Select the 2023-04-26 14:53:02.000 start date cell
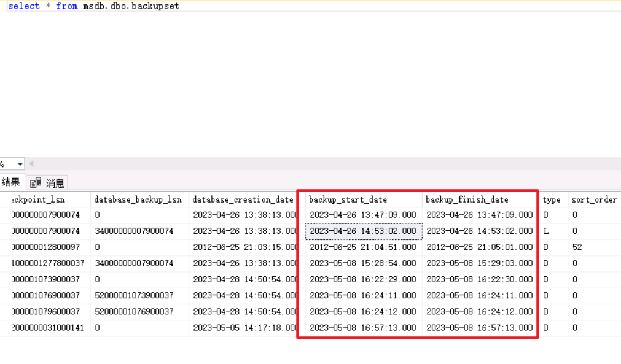Image resolution: width=621 pixels, height=364 pixels. click(x=364, y=231)
